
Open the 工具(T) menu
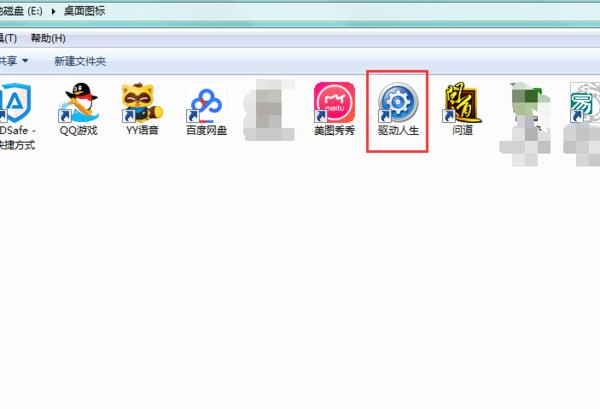tap(8, 38)
